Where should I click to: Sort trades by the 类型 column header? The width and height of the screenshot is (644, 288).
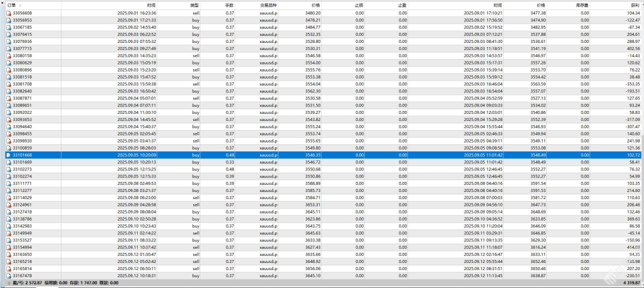(x=194, y=5)
